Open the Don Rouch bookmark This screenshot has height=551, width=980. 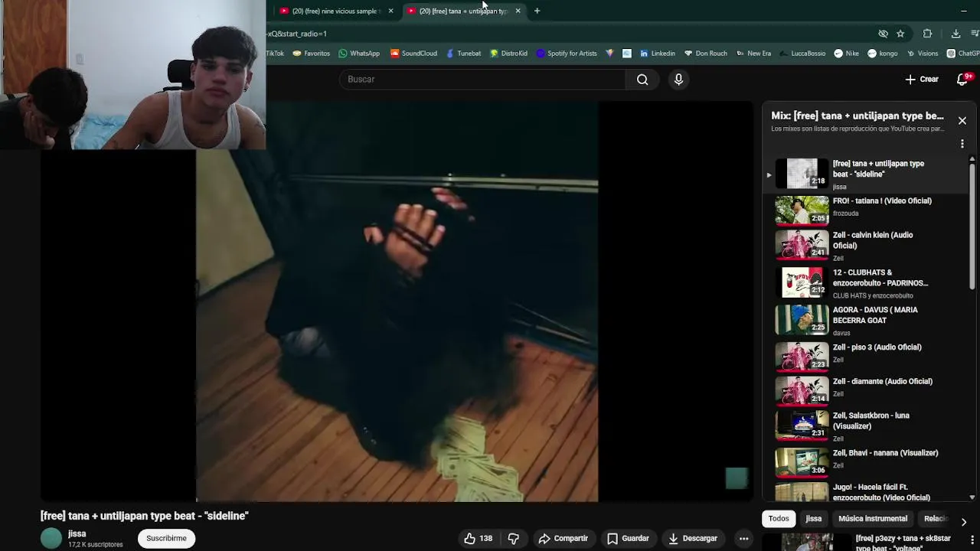[705, 54]
